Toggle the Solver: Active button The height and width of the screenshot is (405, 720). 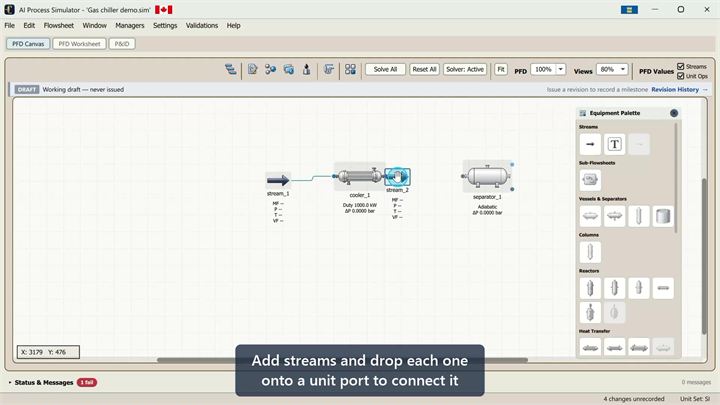465,69
